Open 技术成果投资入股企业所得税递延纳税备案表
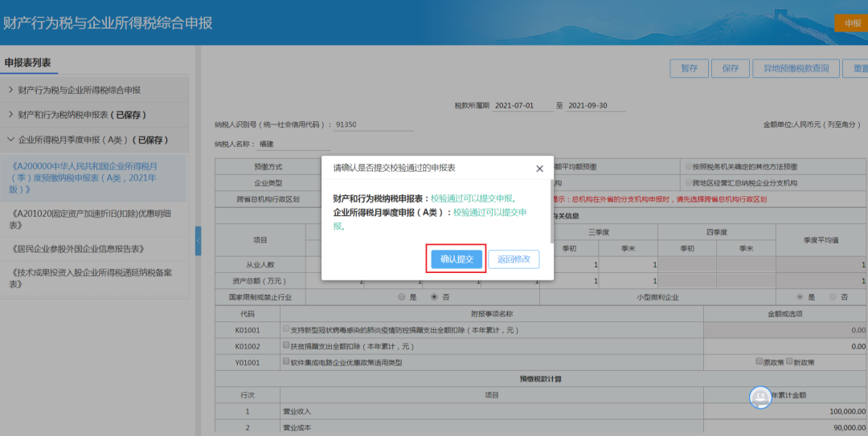 point(92,278)
